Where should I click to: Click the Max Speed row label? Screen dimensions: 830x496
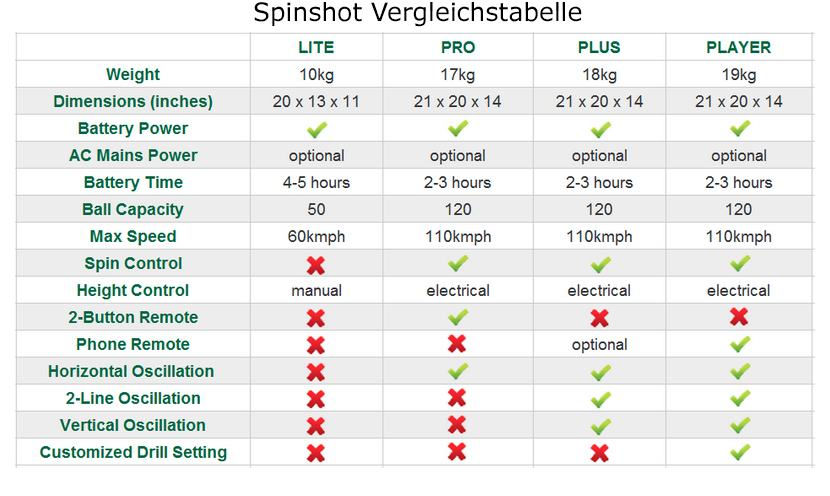[x=133, y=237]
